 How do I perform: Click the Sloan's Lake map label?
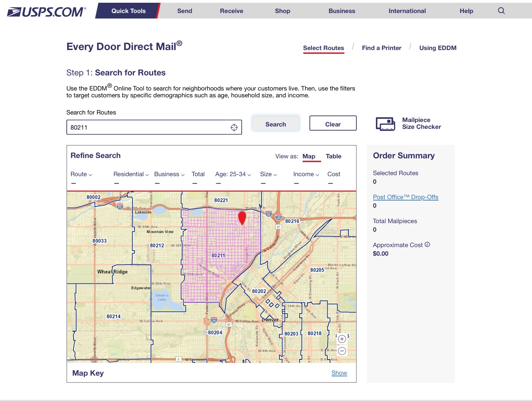(162, 297)
